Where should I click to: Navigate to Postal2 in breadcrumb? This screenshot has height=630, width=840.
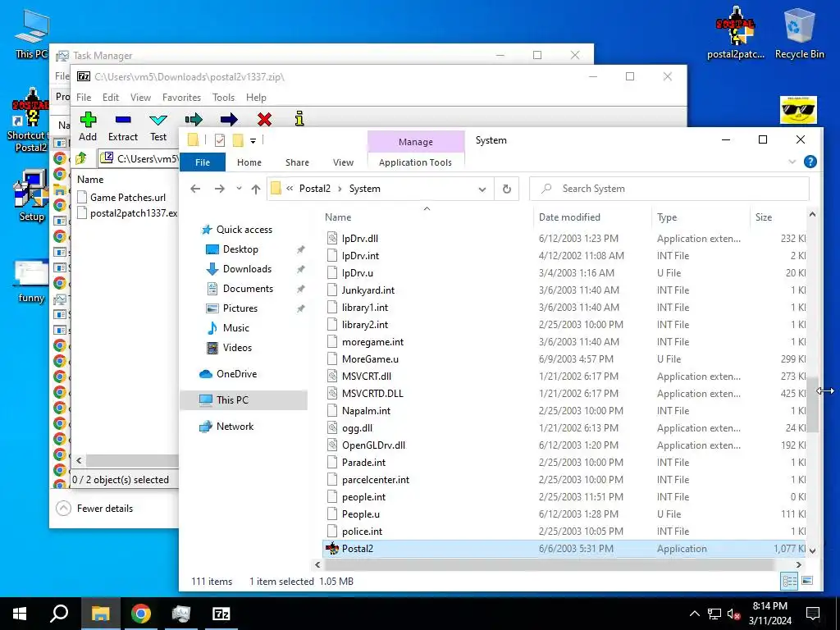click(x=314, y=189)
